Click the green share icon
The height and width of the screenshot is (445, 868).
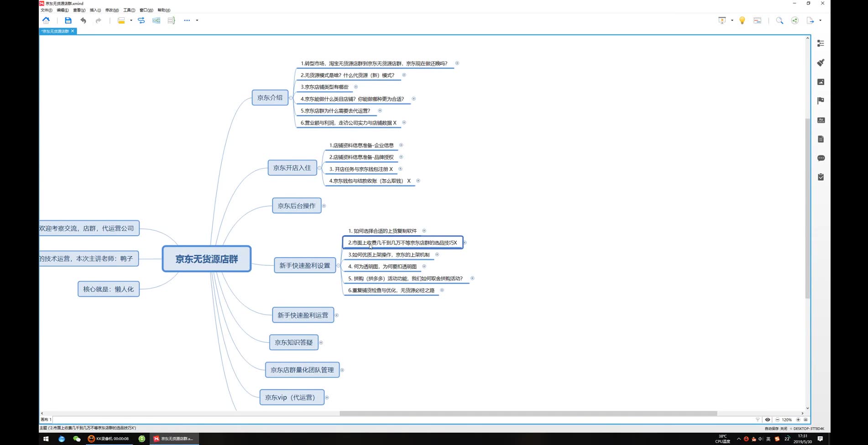(795, 20)
